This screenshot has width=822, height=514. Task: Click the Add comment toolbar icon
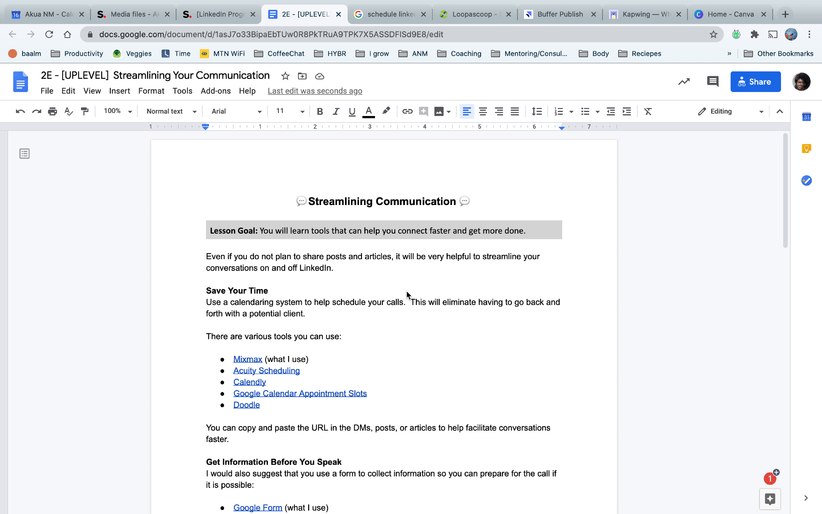click(423, 111)
